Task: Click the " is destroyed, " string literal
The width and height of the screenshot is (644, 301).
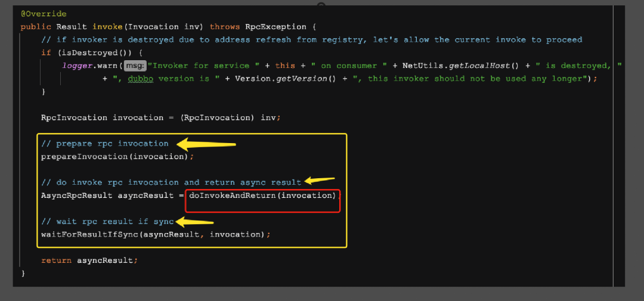Action: (x=578, y=66)
